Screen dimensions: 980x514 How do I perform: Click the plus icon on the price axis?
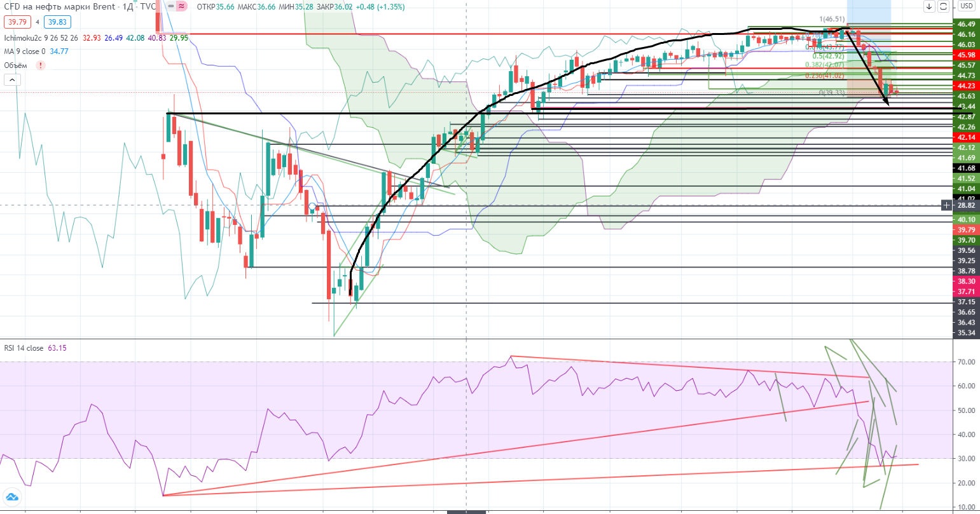click(947, 205)
